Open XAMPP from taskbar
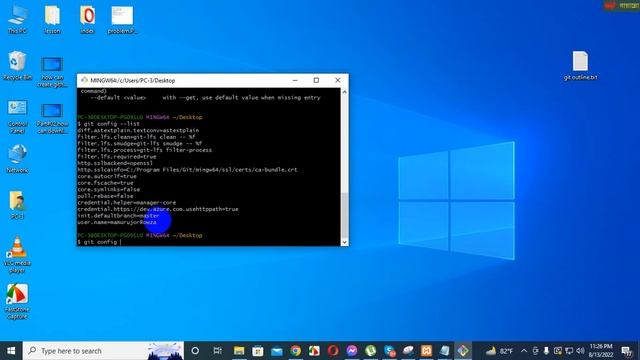The width and height of the screenshot is (640, 360). tap(427, 351)
